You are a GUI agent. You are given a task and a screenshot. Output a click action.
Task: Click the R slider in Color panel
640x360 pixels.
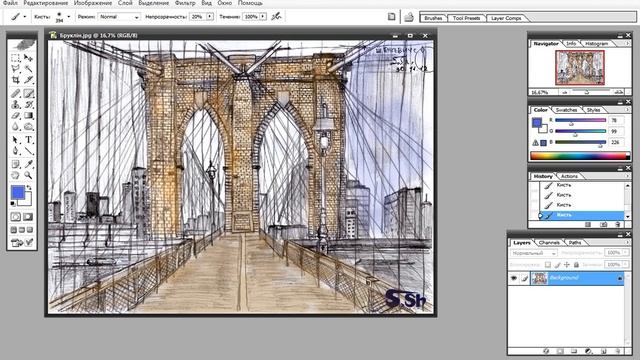tap(580, 120)
